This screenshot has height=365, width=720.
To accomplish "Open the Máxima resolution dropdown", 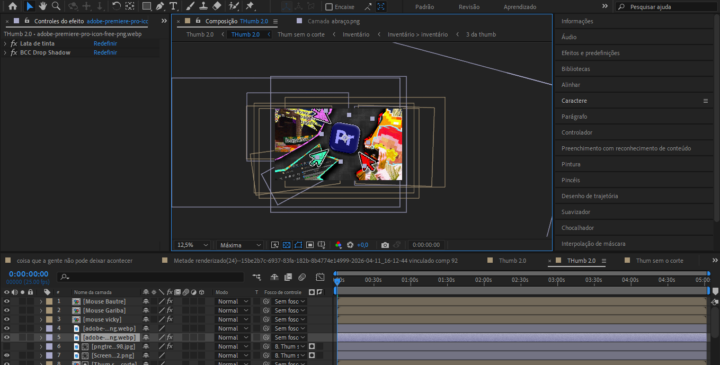I will point(240,245).
